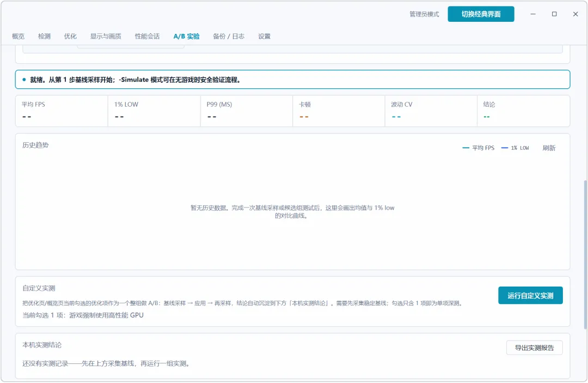Close the application window

[x=575, y=14]
